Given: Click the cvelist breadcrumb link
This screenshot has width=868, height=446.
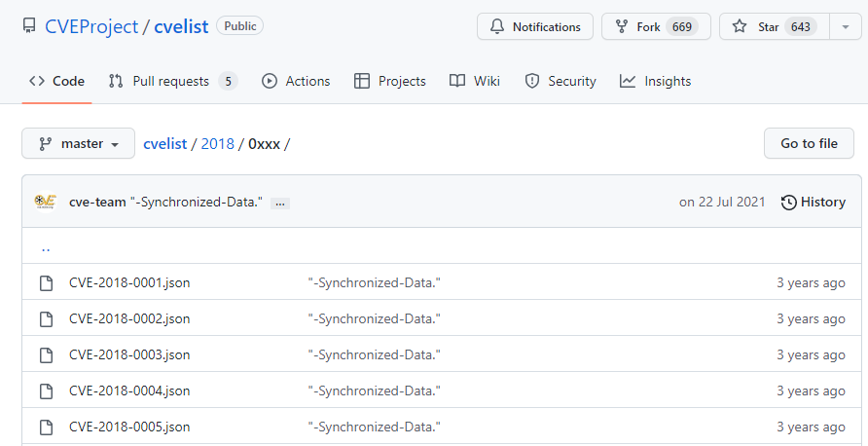Looking at the screenshot, I should [165, 144].
